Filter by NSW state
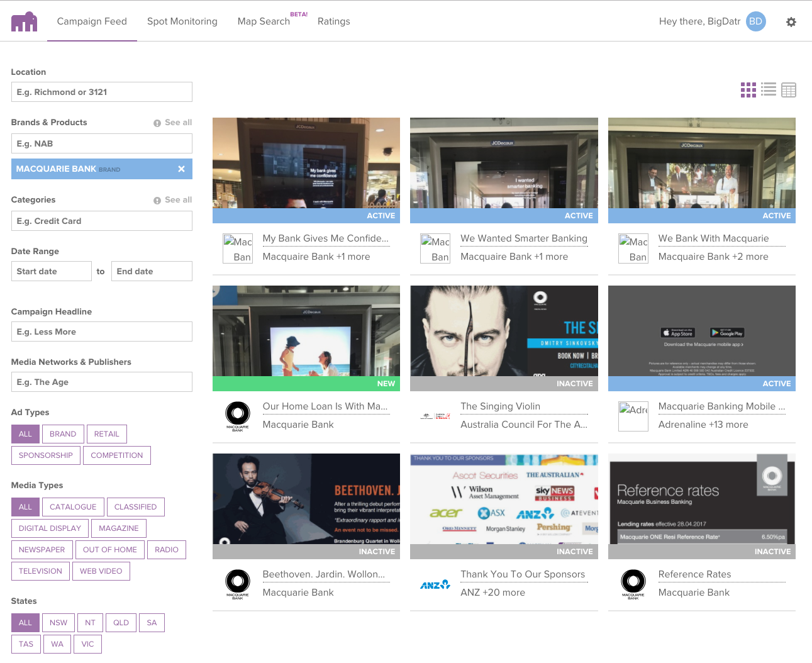Image resolution: width=812 pixels, height=663 pixels. click(x=58, y=623)
